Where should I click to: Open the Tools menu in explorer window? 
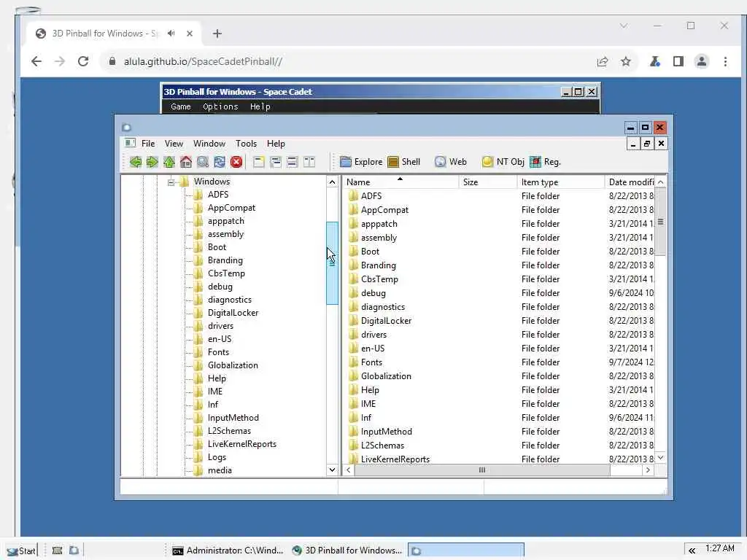(x=247, y=144)
